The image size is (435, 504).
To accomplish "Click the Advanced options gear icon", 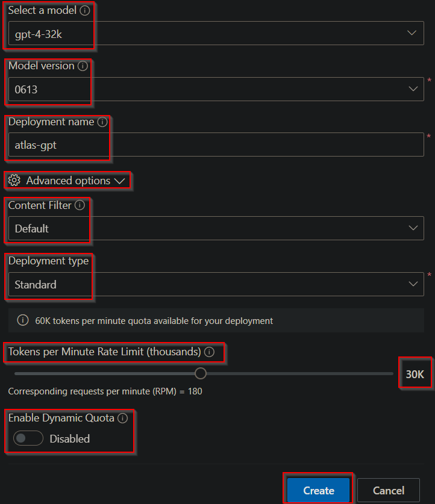I will pos(14,181).
